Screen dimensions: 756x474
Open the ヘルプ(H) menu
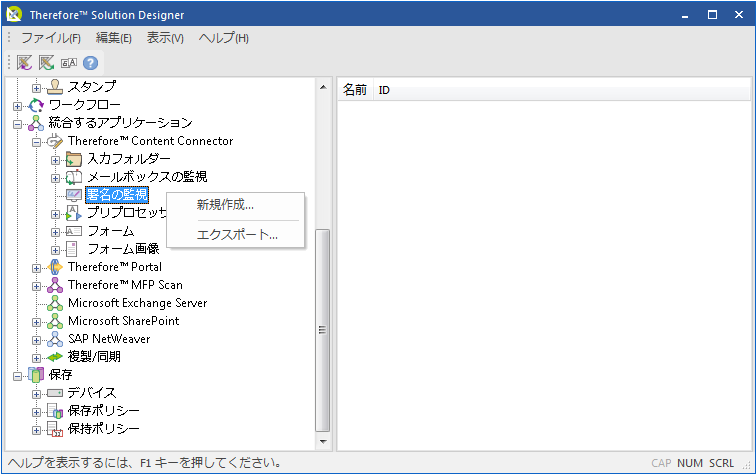pos(224,38)
